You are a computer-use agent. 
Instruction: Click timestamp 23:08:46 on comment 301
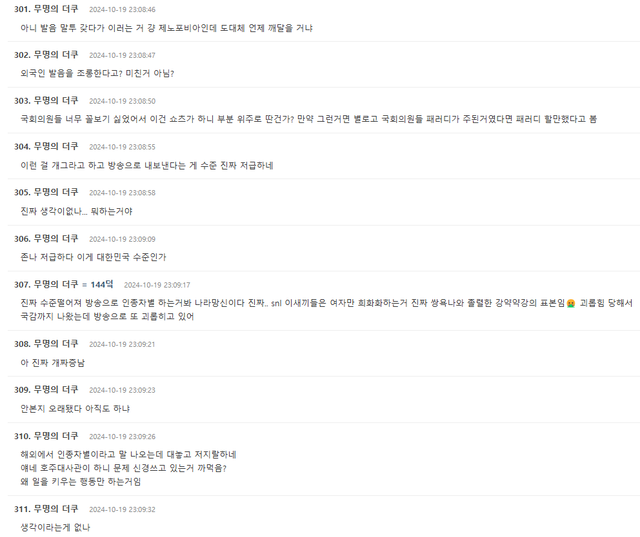point(122,9)
